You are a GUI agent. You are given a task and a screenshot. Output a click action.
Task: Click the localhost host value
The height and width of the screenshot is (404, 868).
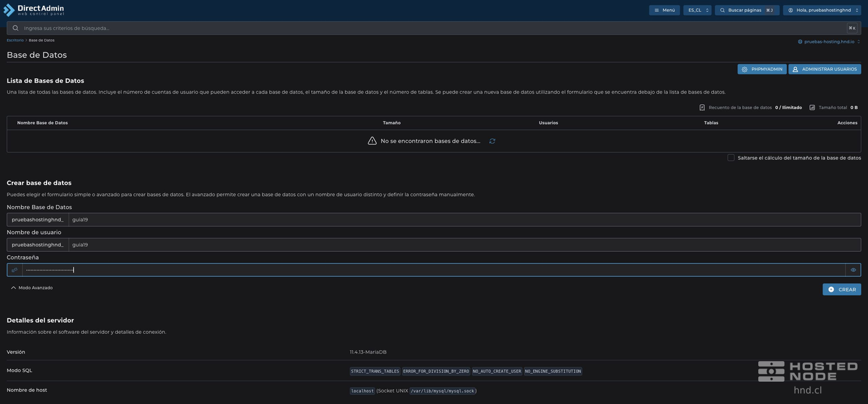[362, 391]
